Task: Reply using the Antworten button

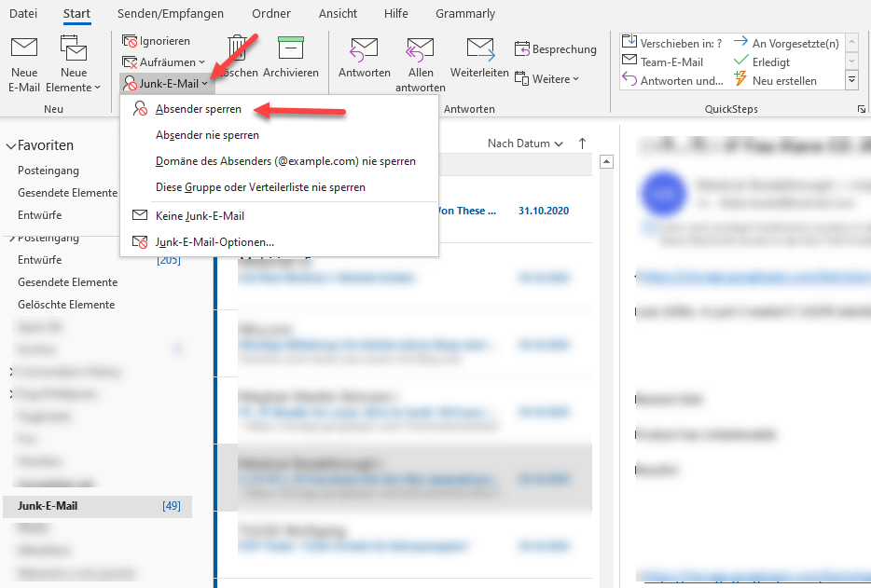Action: (x=365, y=58)
